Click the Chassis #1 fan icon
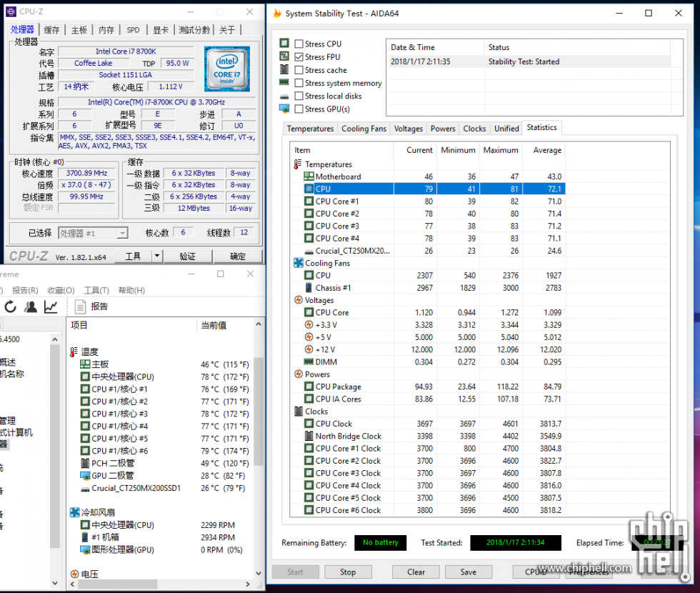 click(309, 287)
